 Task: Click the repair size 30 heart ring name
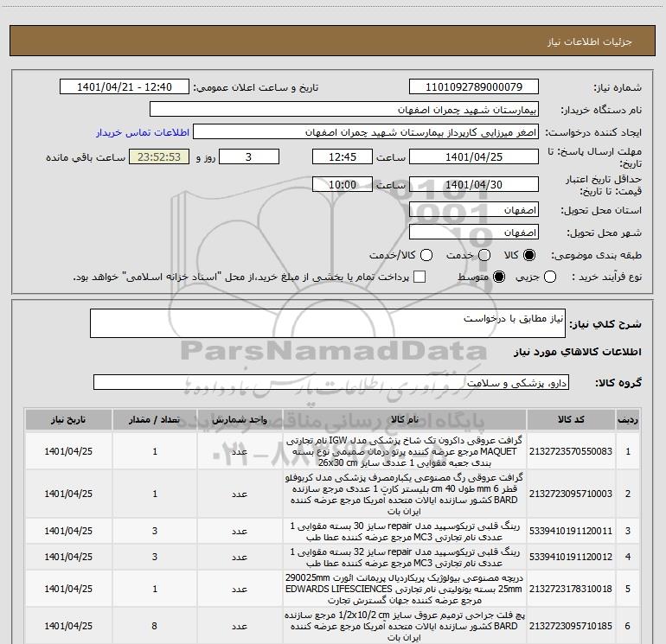405,531
